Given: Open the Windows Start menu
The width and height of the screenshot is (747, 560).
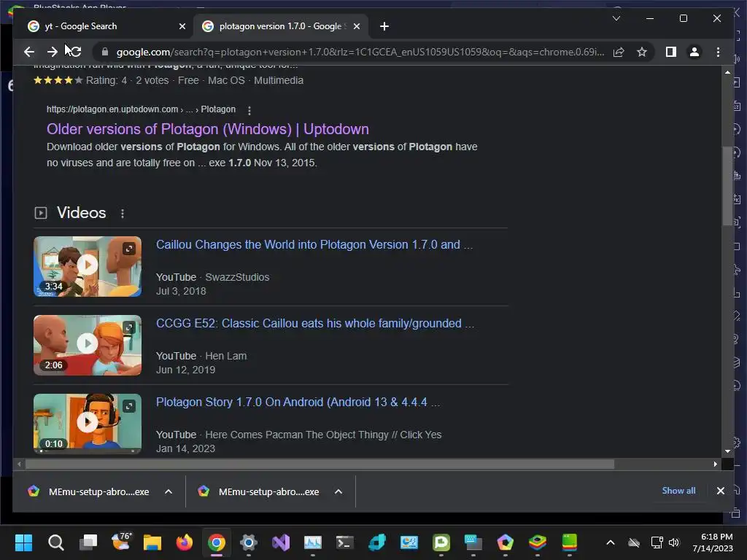Looking at the screenshot, I should pos(23,542).
